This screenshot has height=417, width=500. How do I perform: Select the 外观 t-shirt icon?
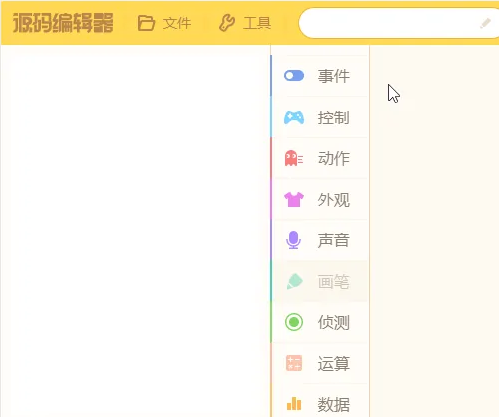[294, 199]
